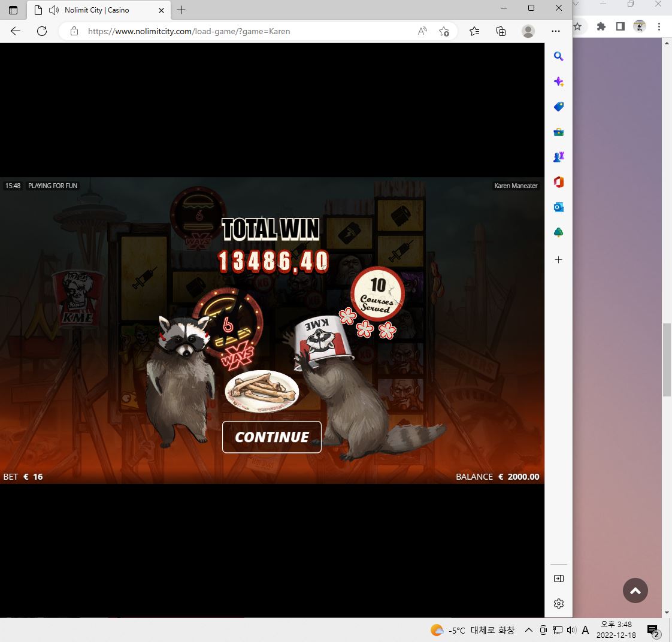Viewport: 672px width, 642px height.
Task: Click bookmark star in background Chrome window
Action: [577, 26]
